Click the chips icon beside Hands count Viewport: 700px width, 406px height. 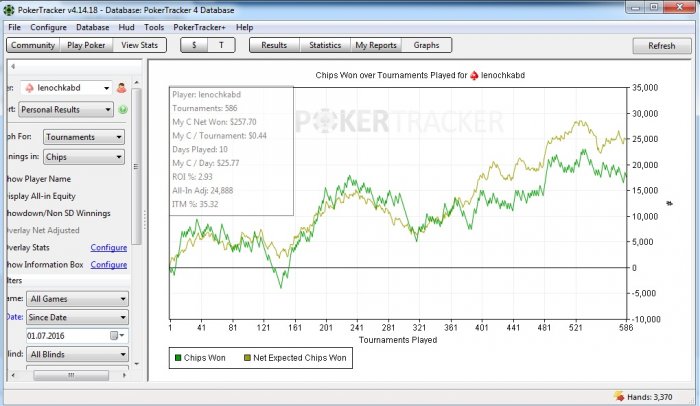click(619, 396)
